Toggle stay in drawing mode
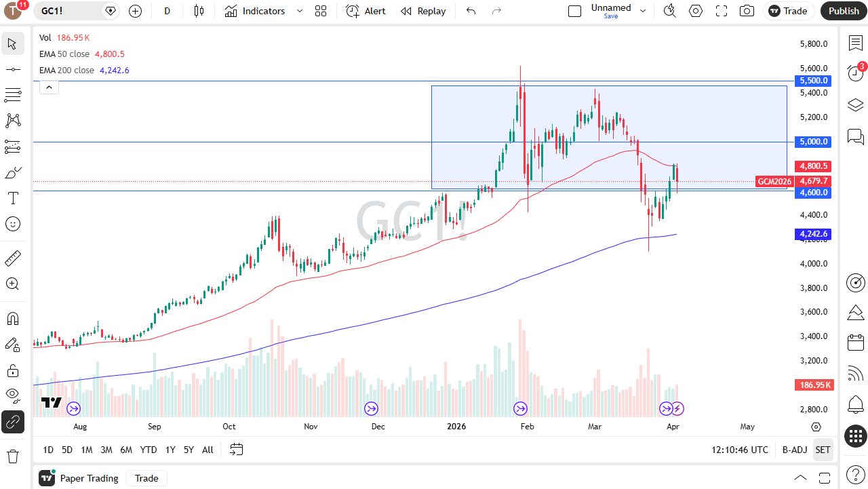This screenshot has height=489, width=868. 12,345
